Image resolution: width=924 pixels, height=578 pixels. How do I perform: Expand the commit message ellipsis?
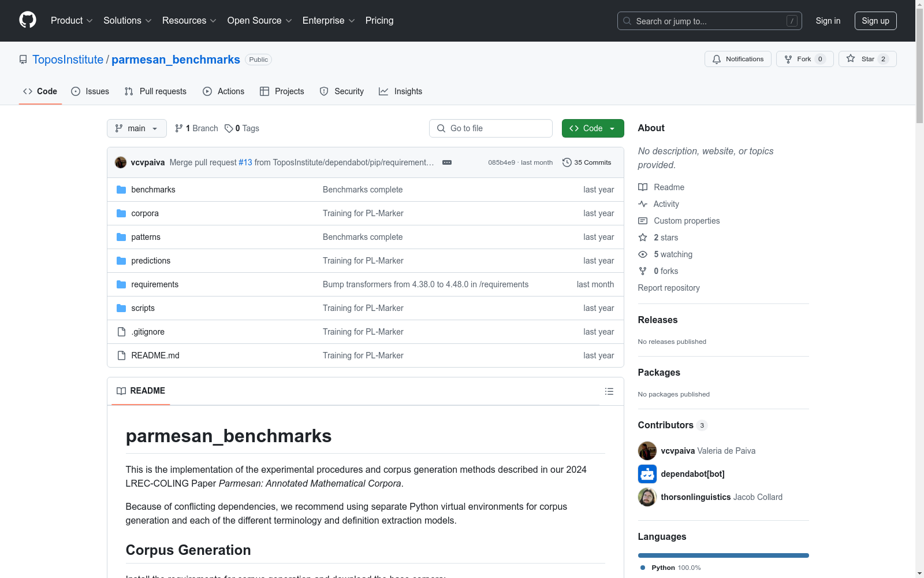pyautogui.click(x=447, y=162)
